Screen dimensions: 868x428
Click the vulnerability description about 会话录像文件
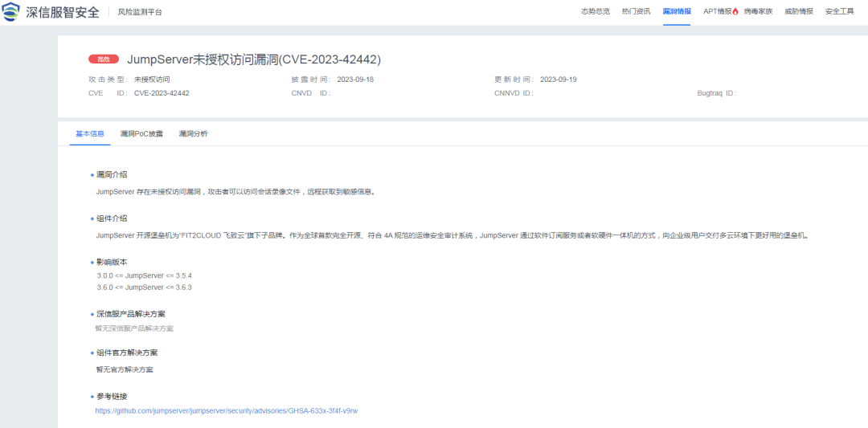(x=235, y=192)
